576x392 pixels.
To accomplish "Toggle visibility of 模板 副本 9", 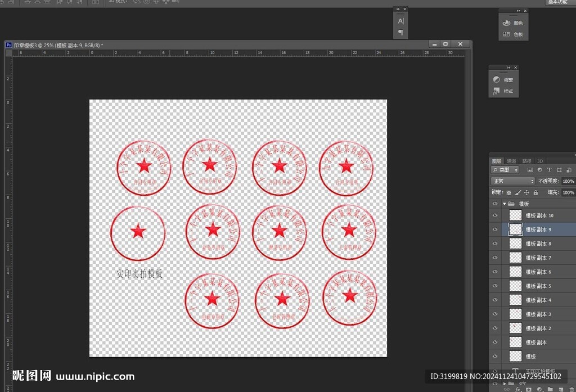I will click(495, 229).
